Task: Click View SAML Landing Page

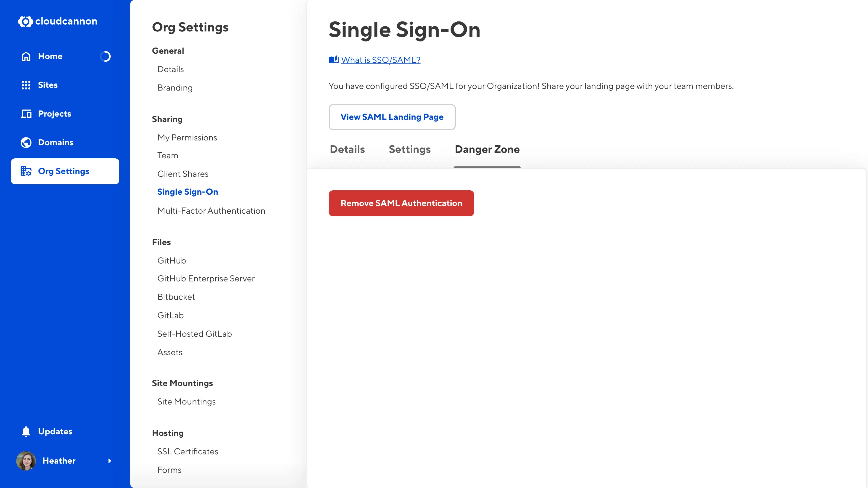Action: point(392,117)
